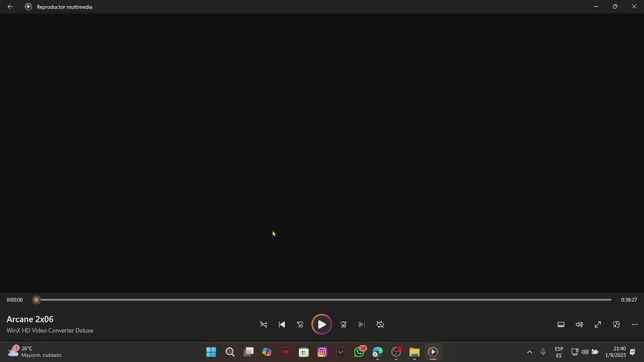Open the network tray icon
644x362 pixels.
(575, 352)
